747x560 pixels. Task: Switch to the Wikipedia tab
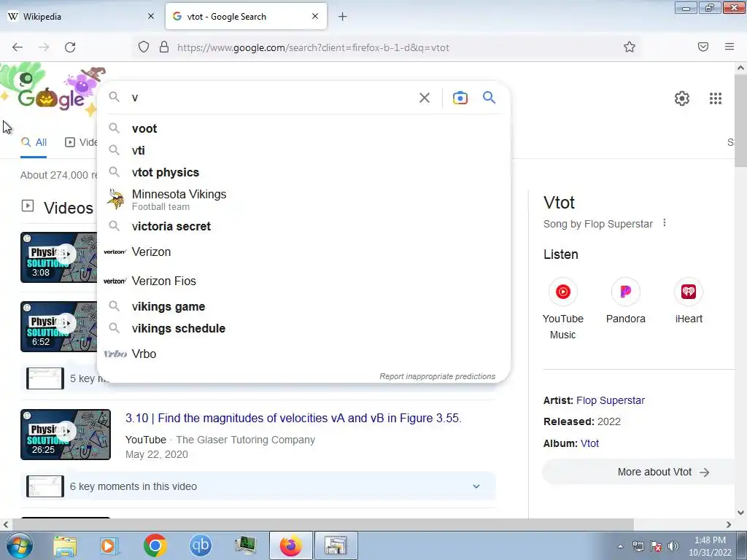tap(81, 17)
